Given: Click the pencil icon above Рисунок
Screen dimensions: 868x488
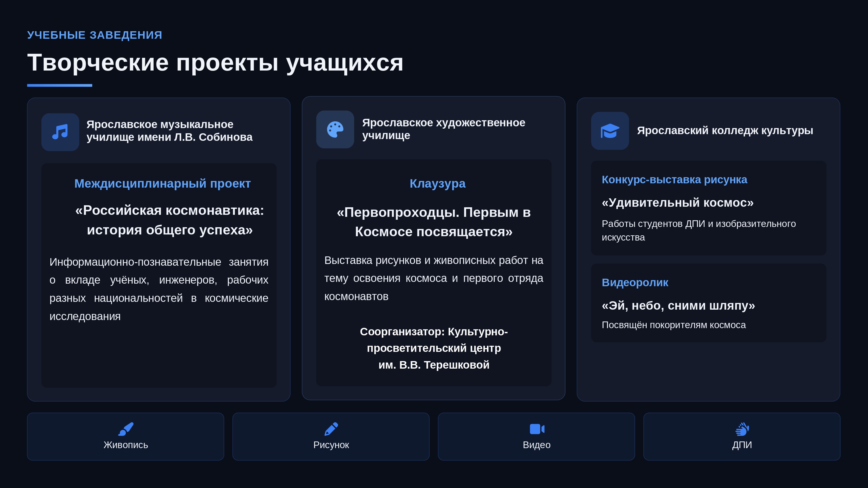Looking at the screenshot, I should click(331, 429).
